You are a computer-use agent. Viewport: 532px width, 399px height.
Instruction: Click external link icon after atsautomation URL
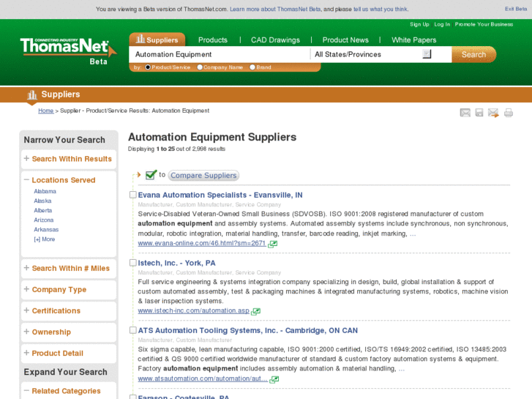coord(274,379)
